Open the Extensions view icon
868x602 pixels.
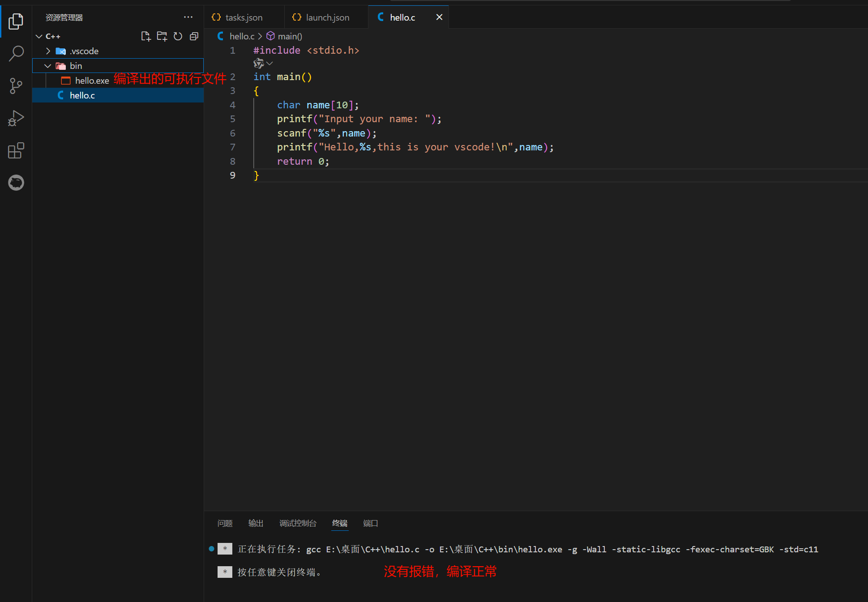pos(16,150)
